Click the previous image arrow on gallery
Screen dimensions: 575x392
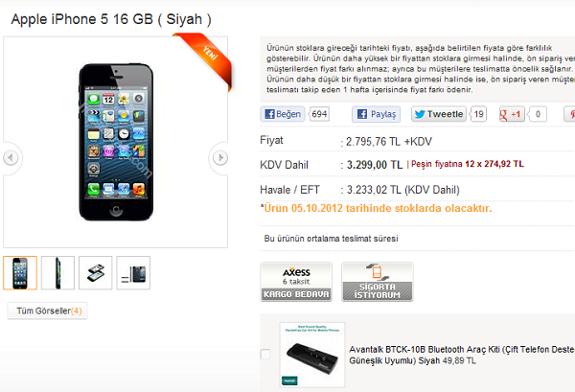click(x=11, y=158)
